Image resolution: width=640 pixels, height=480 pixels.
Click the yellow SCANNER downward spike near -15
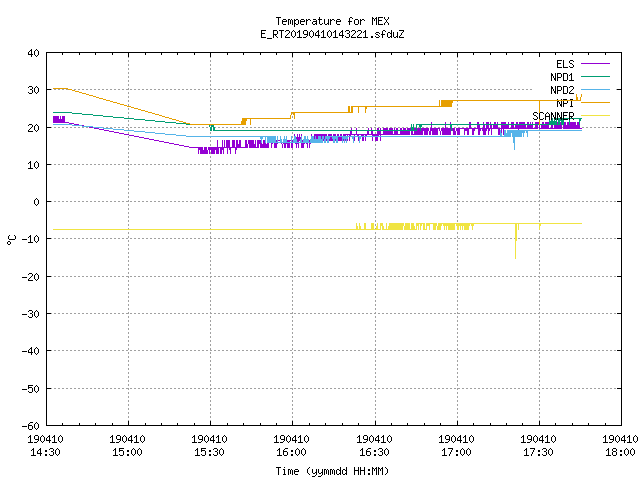[516, 243]
